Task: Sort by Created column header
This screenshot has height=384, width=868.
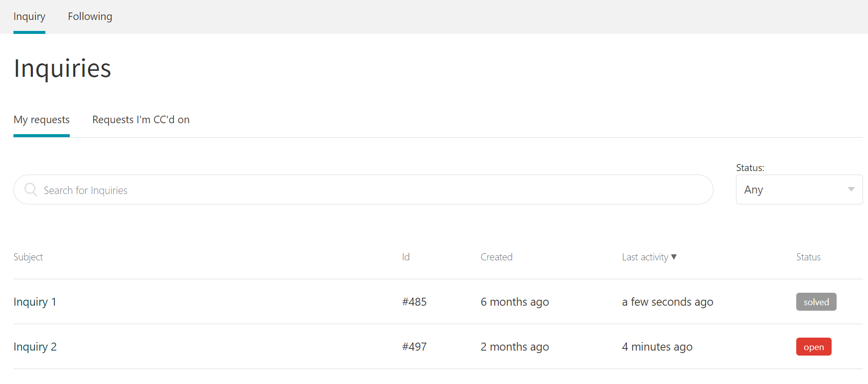Action: pyautogui.click(x=496, y=257)
